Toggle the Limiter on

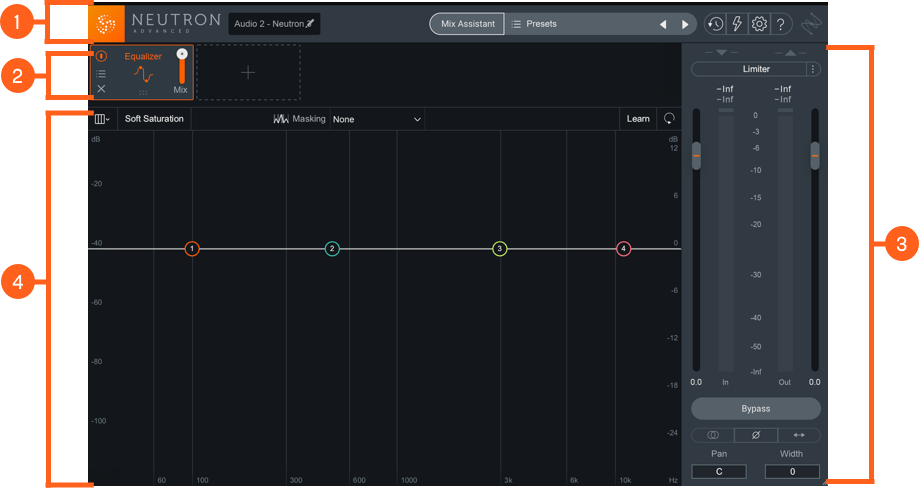coord(749,69)
